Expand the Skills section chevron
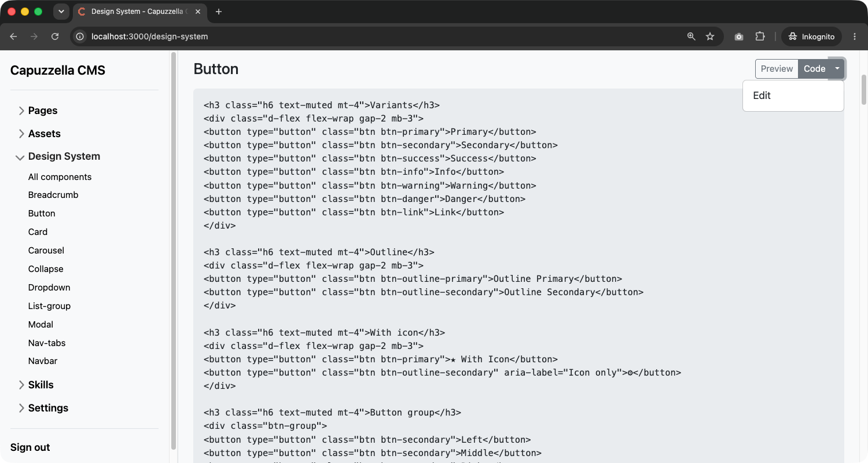Screen dimensions: 868x463 point(21,385)
